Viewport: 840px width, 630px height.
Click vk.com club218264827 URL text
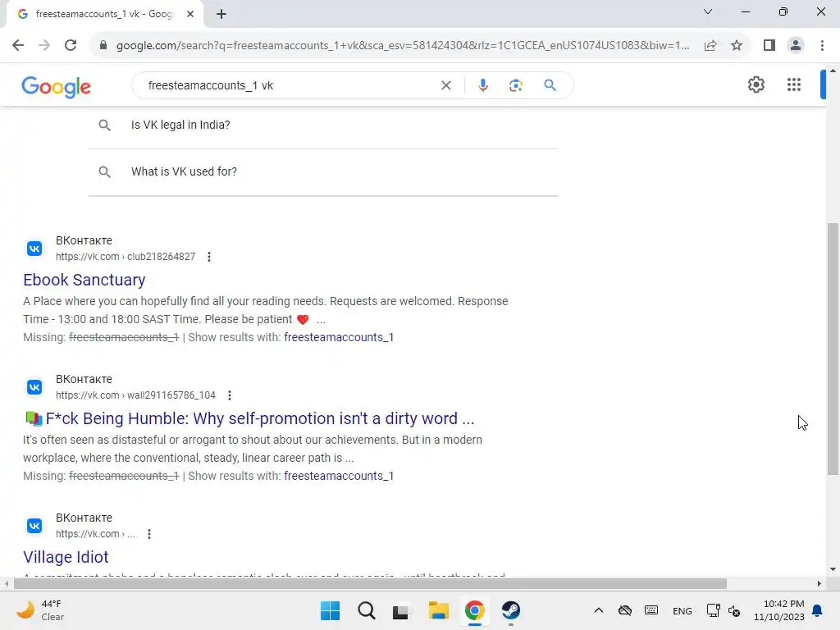point(126,257)
